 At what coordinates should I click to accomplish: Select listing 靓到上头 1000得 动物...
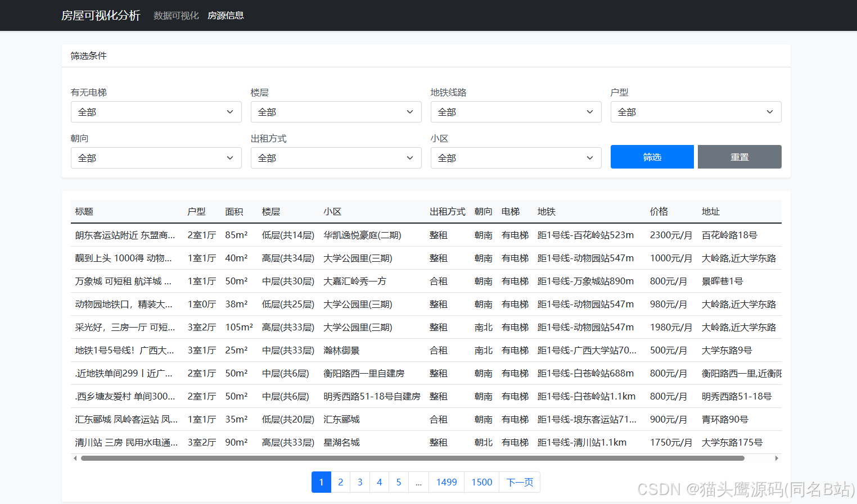tap(124, 258)
